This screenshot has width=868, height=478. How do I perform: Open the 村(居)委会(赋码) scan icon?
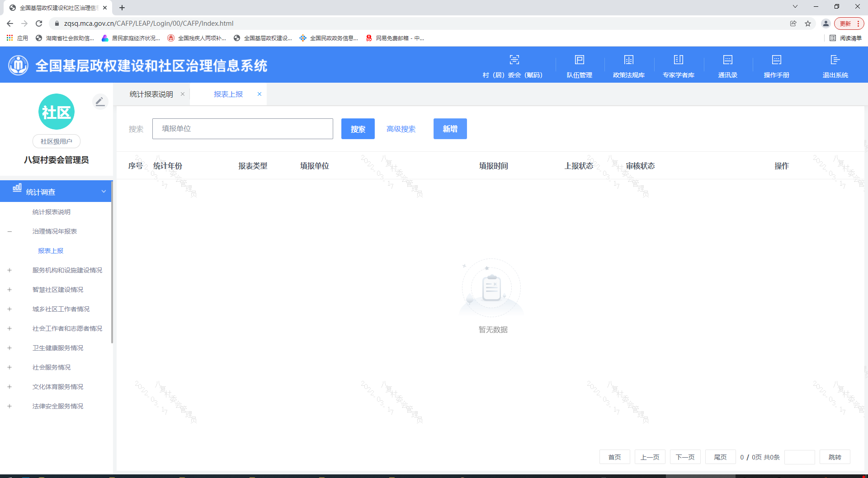click(x=514, y=60)
